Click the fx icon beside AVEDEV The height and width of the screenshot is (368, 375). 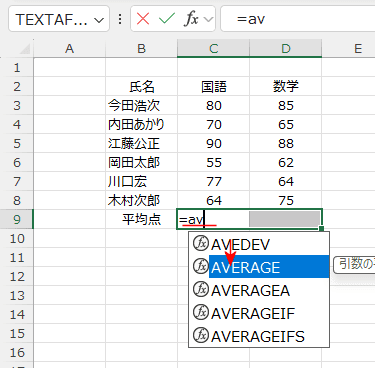(201, 244)
